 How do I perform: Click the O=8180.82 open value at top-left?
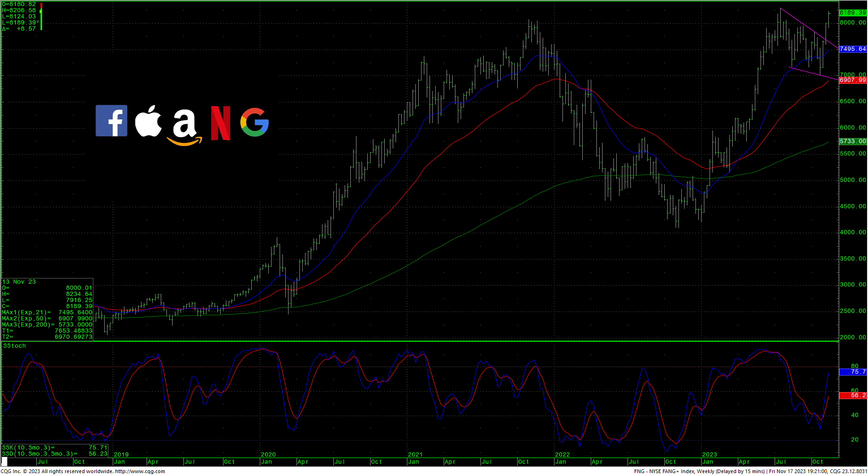click(19, 4)
